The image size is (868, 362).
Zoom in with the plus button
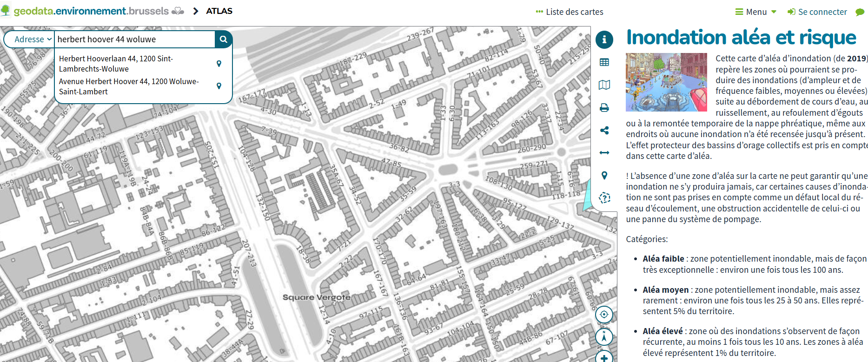pyautogui.click(x=603, y=357)
